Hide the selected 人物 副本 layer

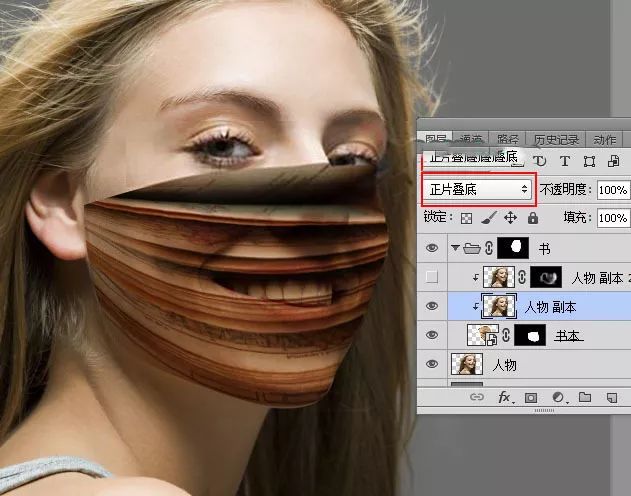point(432,306)
